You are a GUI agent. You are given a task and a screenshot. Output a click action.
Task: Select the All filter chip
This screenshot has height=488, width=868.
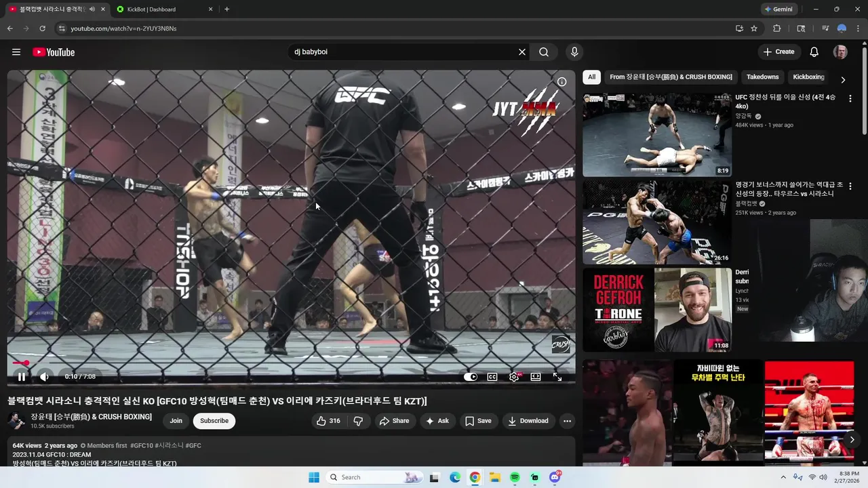click(591, 77)
